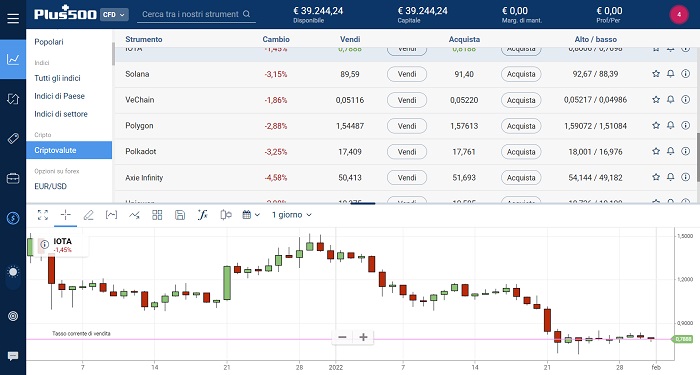Toggle price alert bell for Polygon
The image size is (700, 375).
tap(671, 125)
